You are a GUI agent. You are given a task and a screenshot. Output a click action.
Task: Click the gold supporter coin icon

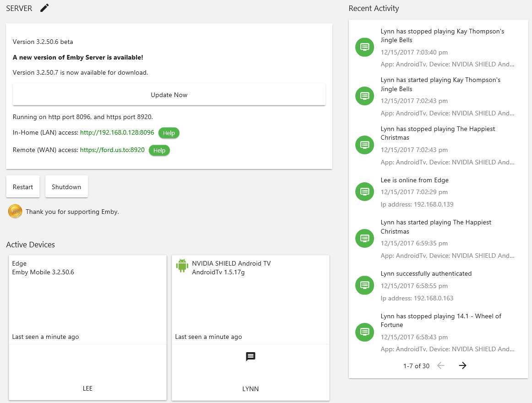click(x=15, y=212)
